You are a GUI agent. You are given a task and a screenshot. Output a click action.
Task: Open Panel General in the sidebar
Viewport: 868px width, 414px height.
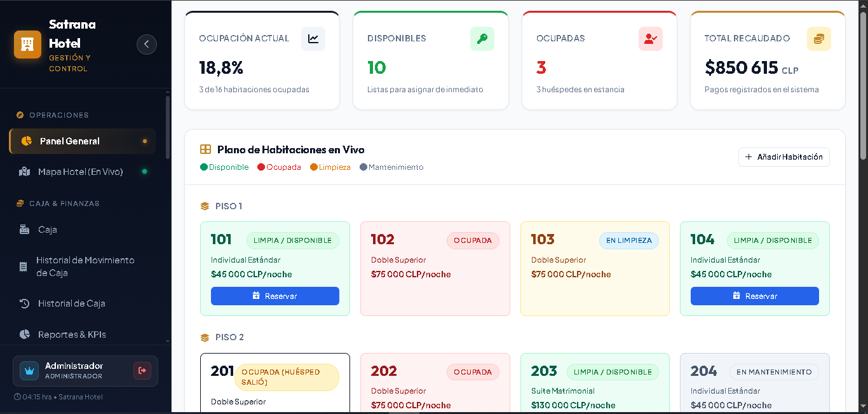tap(82, 141)
